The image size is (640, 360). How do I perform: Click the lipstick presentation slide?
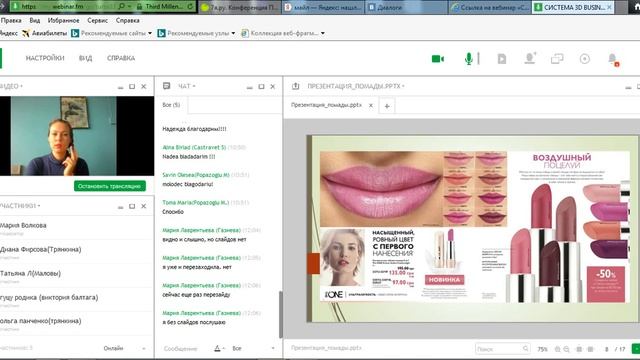click(473, 229)
